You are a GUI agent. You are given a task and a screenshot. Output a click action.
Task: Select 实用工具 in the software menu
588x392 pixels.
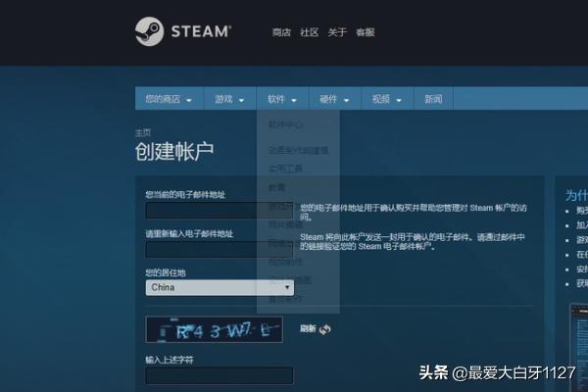(285, 169)
